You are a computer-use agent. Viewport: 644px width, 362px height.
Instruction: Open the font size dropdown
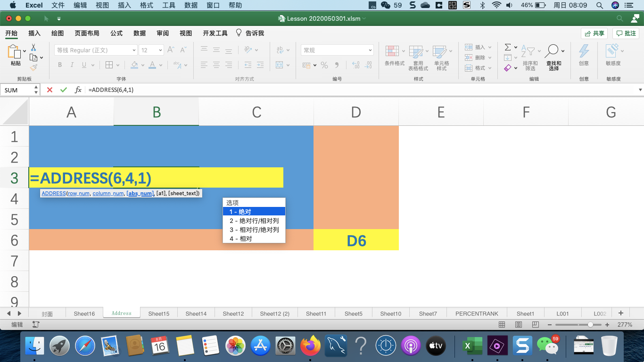(161, 50)
